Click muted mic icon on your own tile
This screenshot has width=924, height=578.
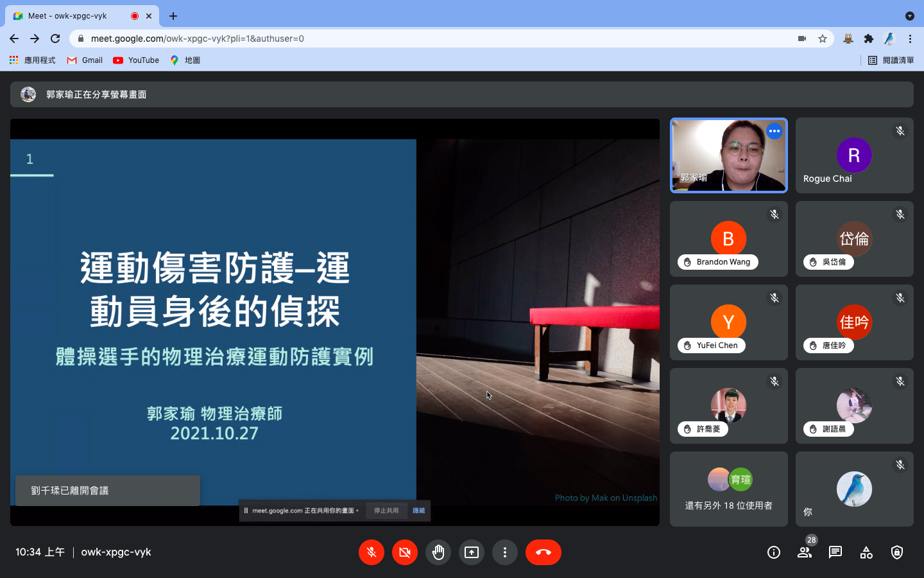(900, 465)
